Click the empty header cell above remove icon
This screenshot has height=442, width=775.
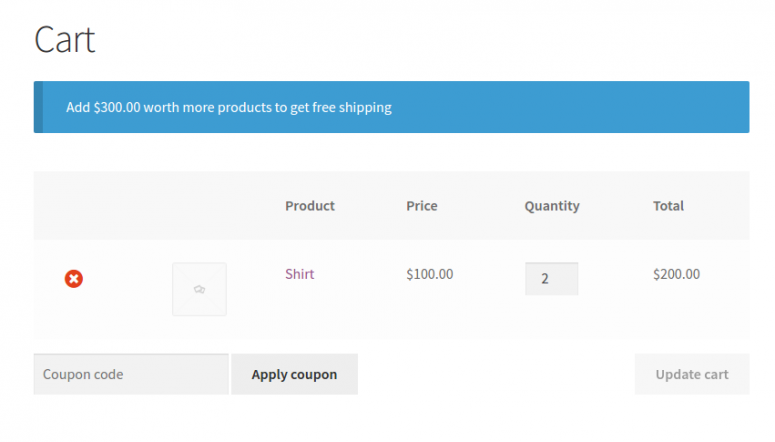pyautogui.click(x=74, y=206)
